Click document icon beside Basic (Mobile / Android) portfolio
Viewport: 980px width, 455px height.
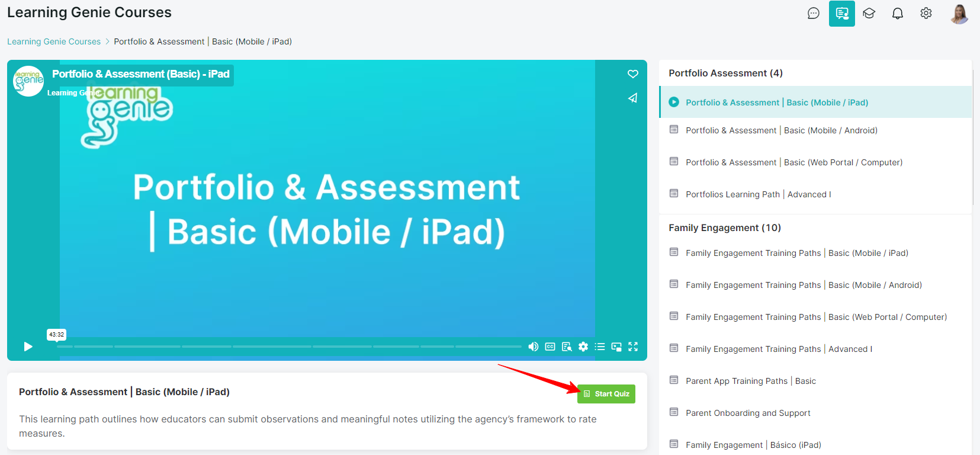(x=674, y=129)
